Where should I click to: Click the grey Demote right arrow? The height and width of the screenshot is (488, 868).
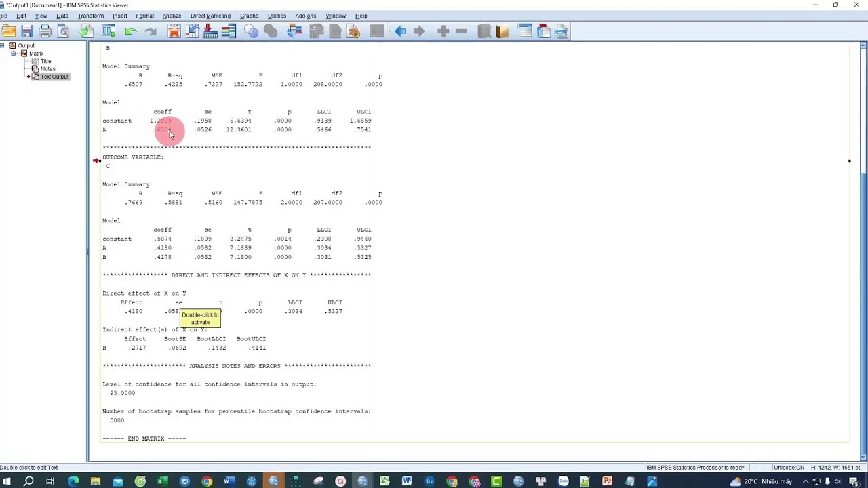click(x=419, y=31)
